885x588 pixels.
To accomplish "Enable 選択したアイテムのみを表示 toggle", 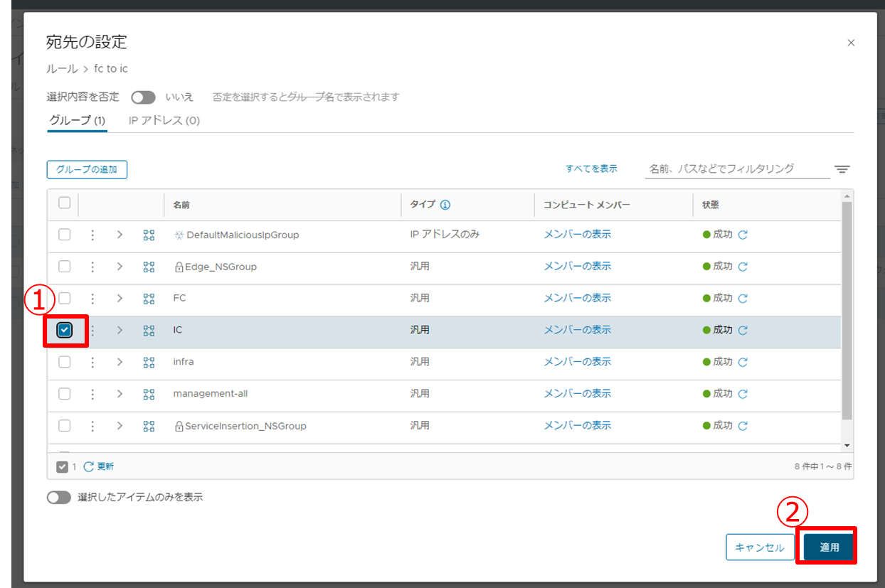I will point(59,498).
